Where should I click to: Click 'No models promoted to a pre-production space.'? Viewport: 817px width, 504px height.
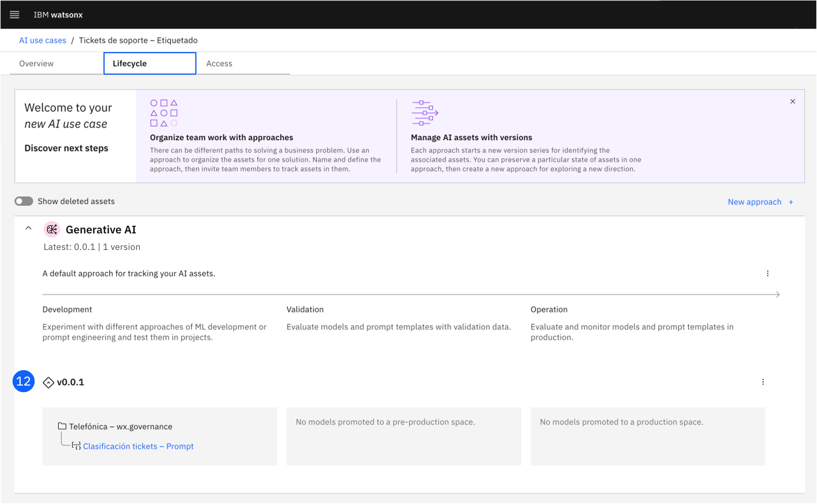[x=385, y=422]
